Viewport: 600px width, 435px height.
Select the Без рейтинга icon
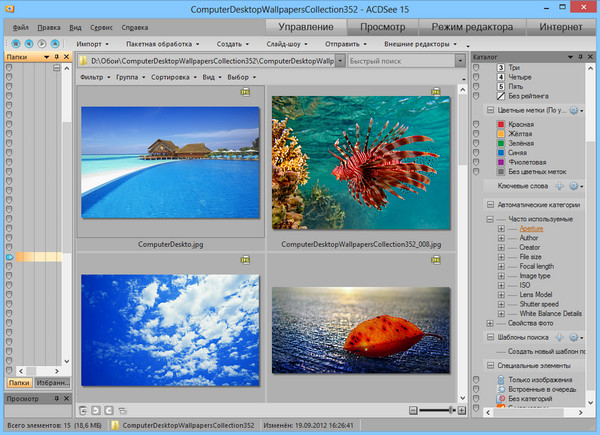click(500, 96)
